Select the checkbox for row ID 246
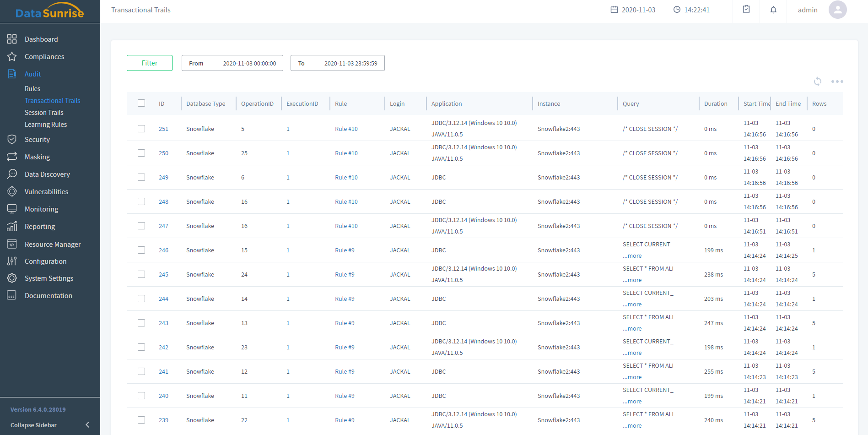Image resolution: width=868 pixels, height=435 pixels. (x=141, y=250)
